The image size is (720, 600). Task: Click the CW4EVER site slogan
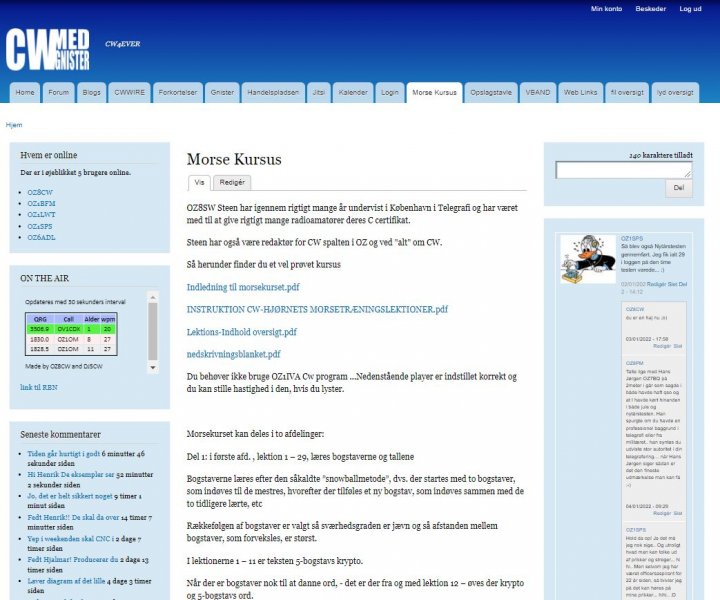tap(123, 44)
